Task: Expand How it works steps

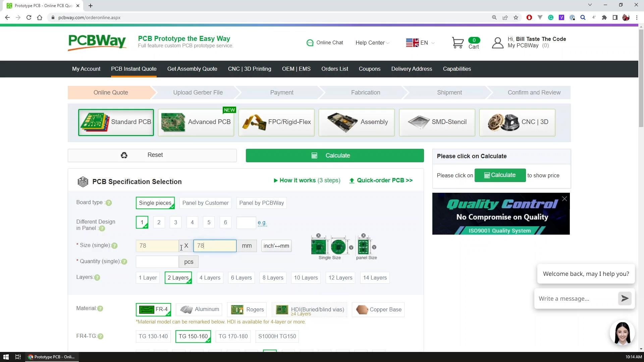Action: tap(307, 180)
